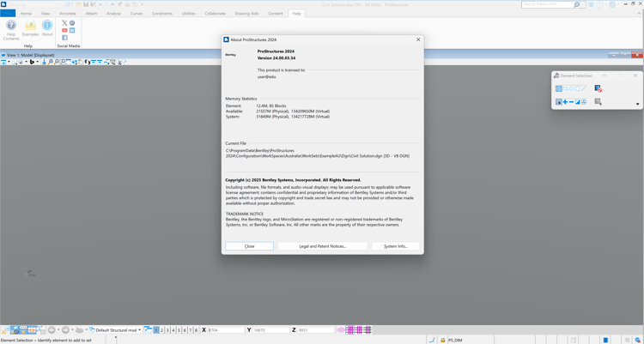Click the X coordinate input field
Image resolution: width=644 pixels, height=344 pixels.
(x=226, y=330)
